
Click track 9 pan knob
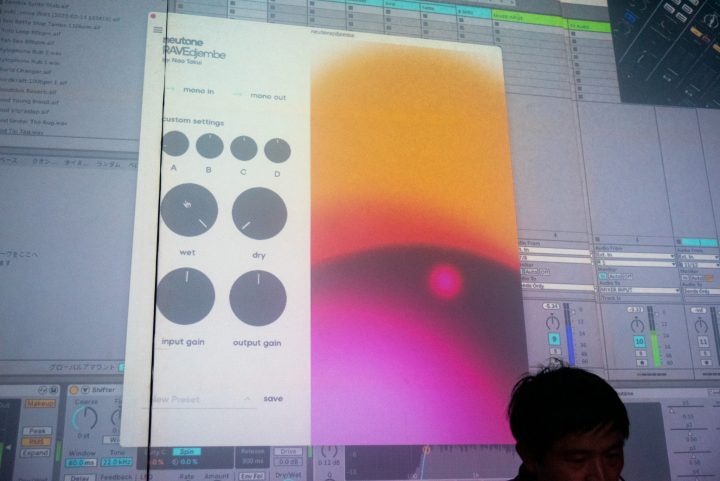coord(552,322)
